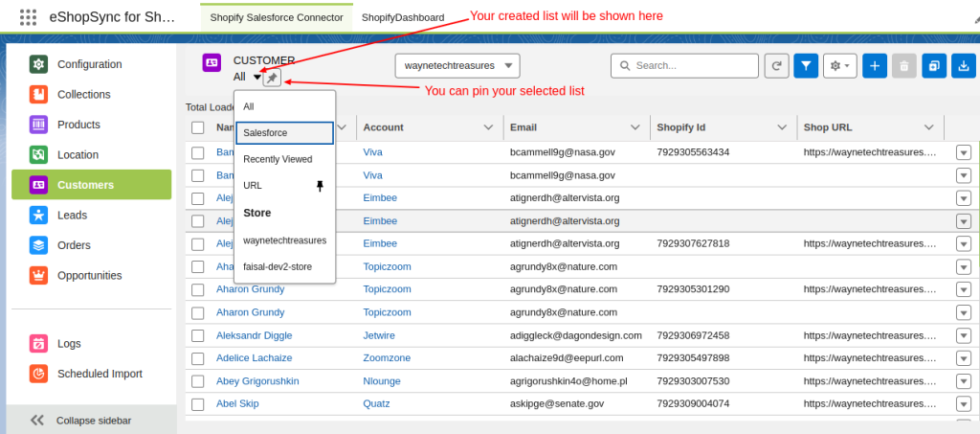980x434 pixels.
Task: Click the disabled delete trash icon
Action: point(903,66)
